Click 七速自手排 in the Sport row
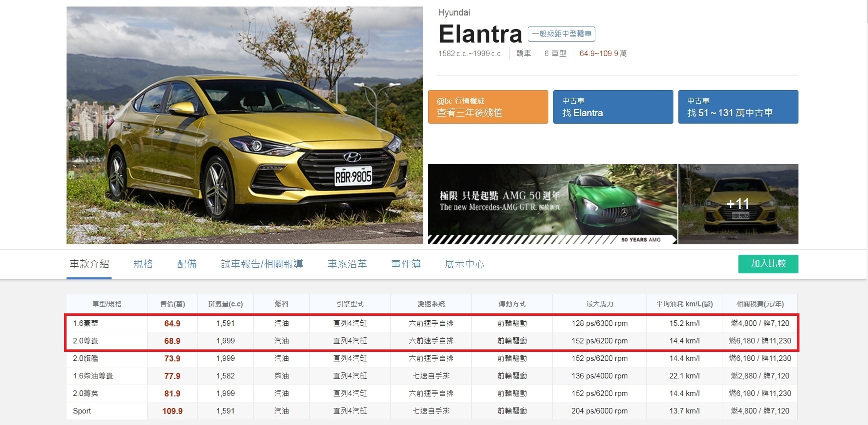The height and width of the screenshot is (425, 868). coord(431,411)
